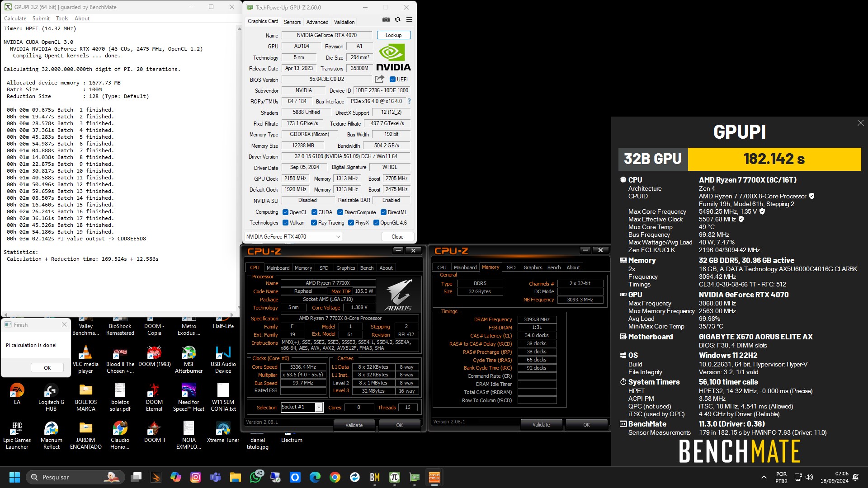This screenshot has height=488, width=868.
Task: Open Xtreme Tuner desktop shortcut
Action: click(x=223, y=432)
